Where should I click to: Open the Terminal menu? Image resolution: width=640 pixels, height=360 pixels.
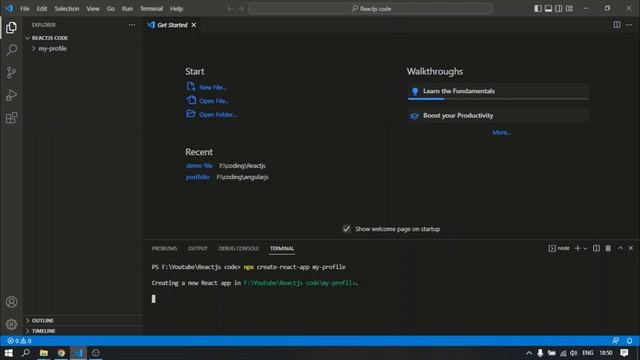pos(151,9)
